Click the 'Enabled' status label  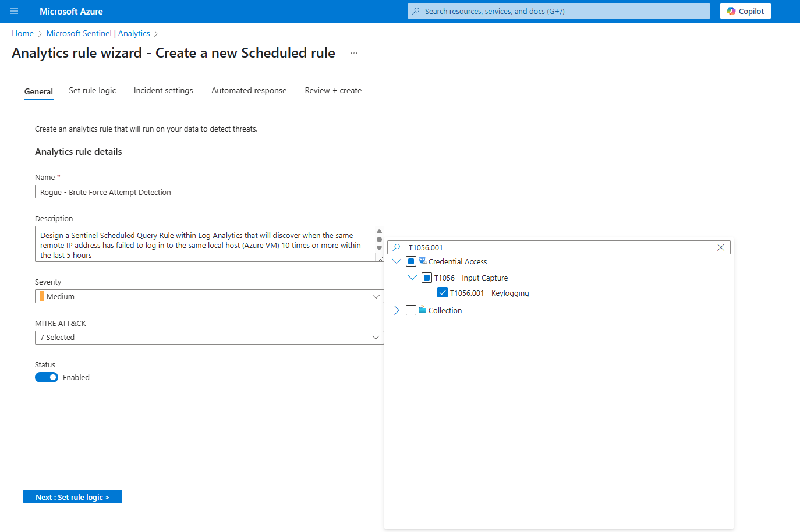click(76, 377)
